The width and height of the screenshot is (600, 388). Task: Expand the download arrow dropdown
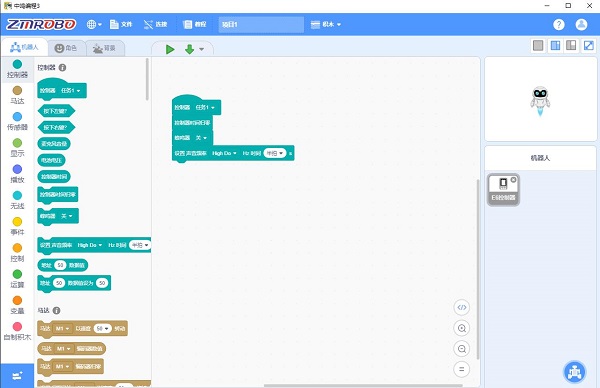(201, 49)
